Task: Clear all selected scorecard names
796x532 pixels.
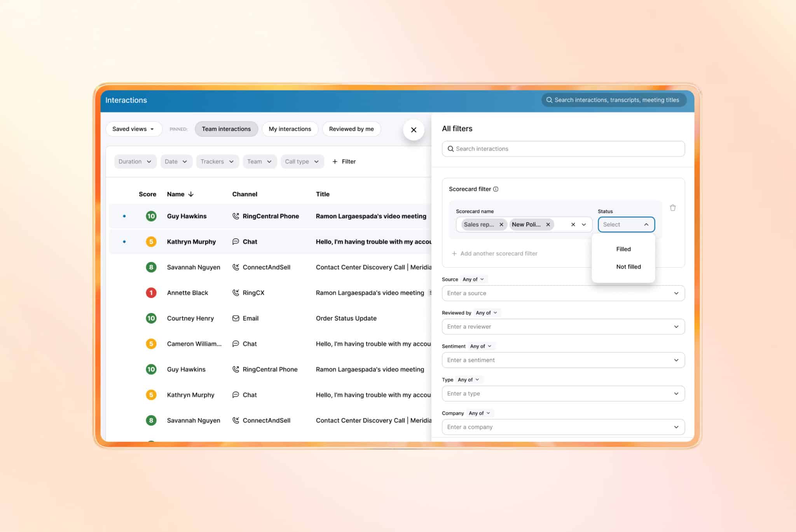Action: (573, 224)
